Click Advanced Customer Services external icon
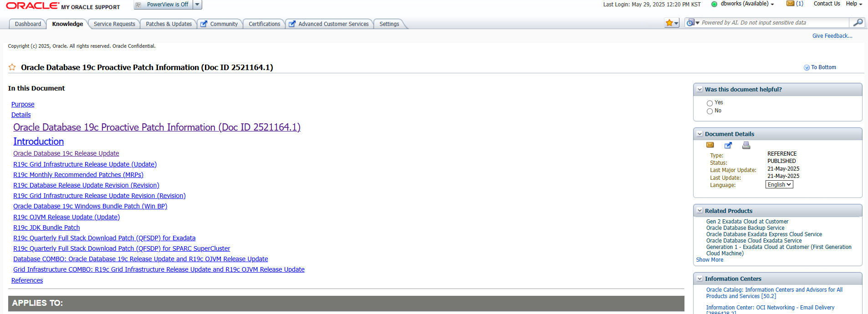Viewport: 868px width, 314px height. click(x=292, y=24)
